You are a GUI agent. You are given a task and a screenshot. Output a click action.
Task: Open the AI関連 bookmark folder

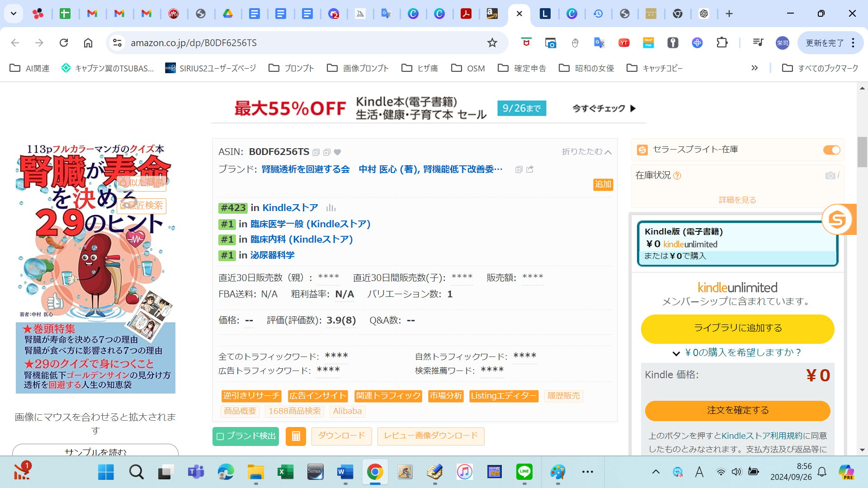(29, 68)
